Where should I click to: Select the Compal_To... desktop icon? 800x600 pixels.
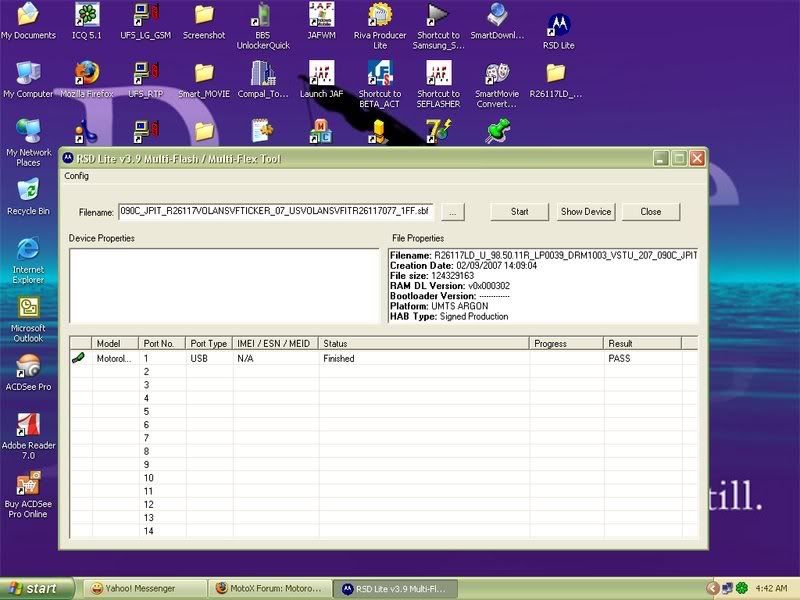pyautogui.click(x=263, y=80)
